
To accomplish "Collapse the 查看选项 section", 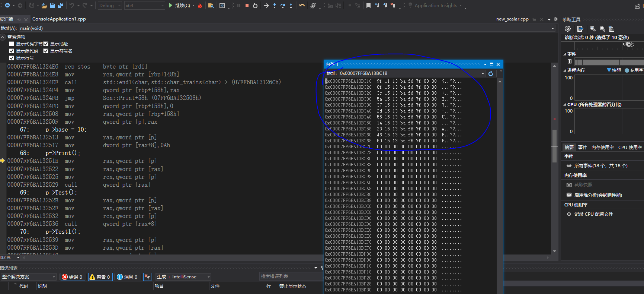I will click(x=3, y=37).
